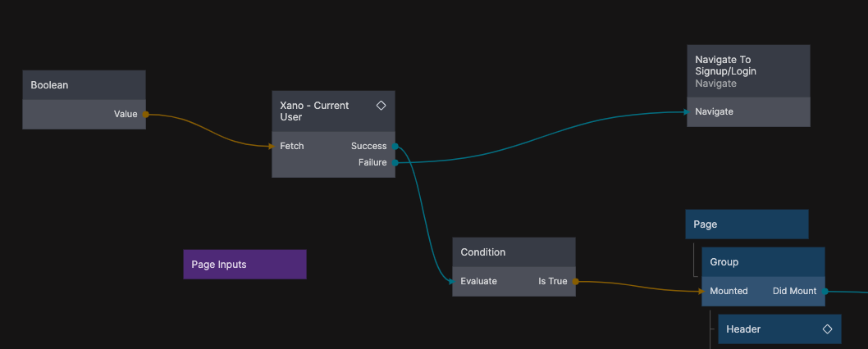Click the Success output port dot on Xano node
The image size is (868, 349).
pyautogui.click(x=395, y=147)
